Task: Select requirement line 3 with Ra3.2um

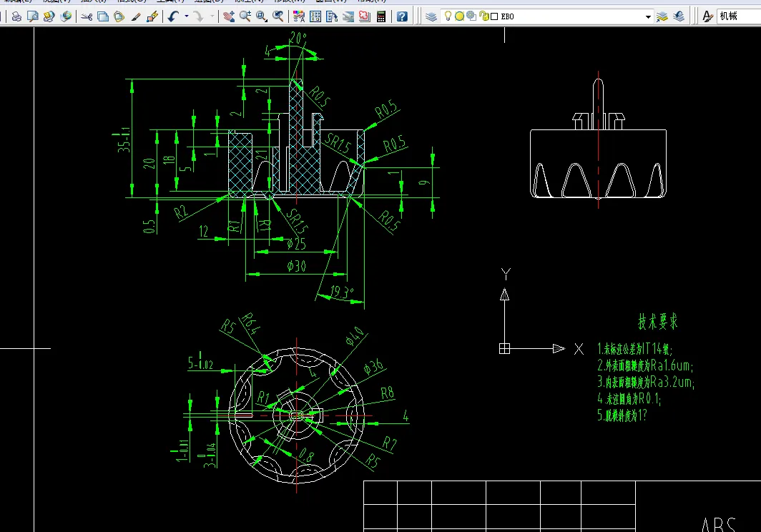Action: [x=646, y=382]
